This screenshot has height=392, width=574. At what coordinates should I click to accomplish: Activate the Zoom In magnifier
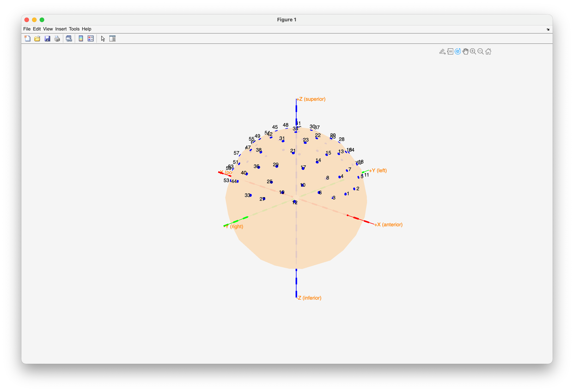click(x=473, y=51)
